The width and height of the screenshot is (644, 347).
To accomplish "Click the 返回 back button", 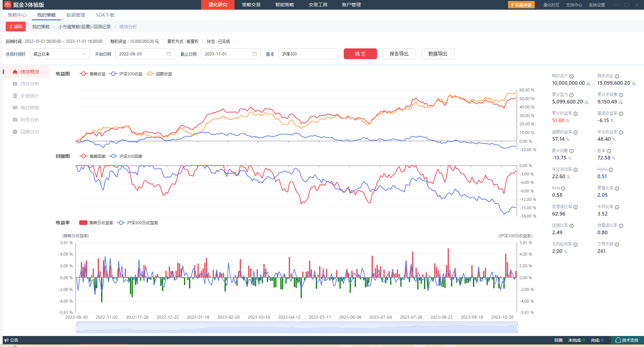I will [16, 27].
